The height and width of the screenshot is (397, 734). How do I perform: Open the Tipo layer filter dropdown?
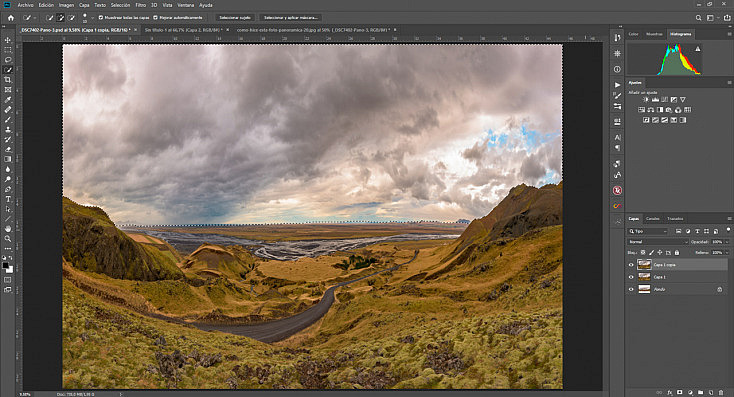[x=648, y=231]
